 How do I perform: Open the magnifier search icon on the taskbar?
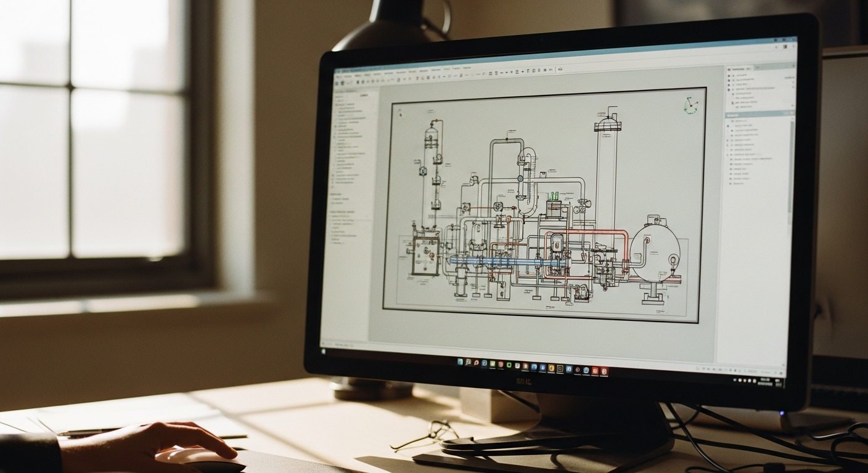point(468,362)
